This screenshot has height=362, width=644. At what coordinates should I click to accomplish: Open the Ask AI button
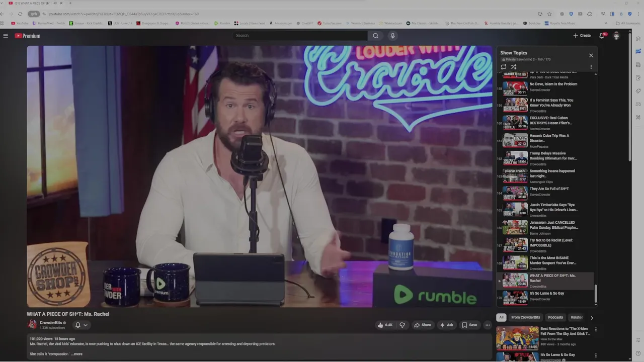tap(446, 325)
